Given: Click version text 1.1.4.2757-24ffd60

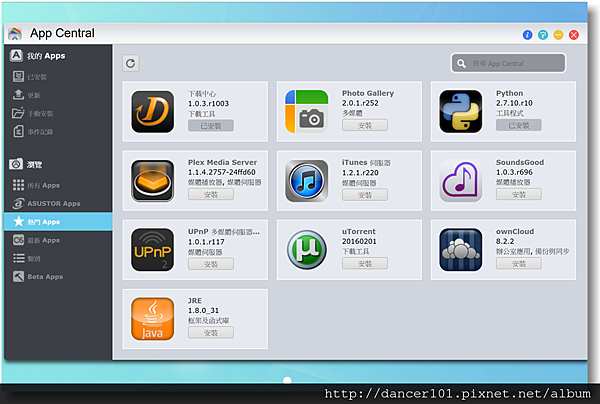Looking at the screenshot, I should pos(222,173).
